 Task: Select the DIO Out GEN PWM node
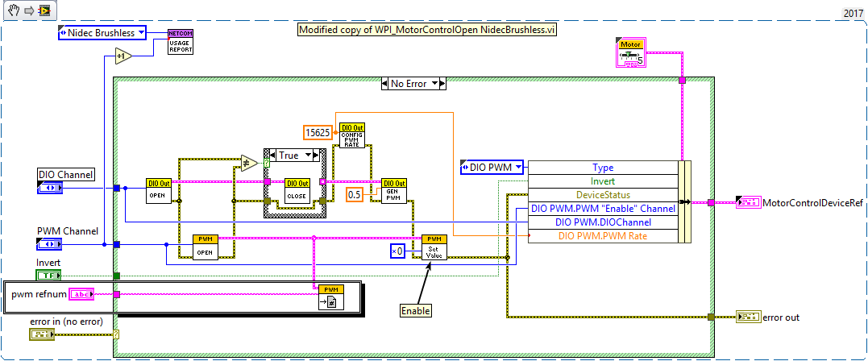(x=393, y=191)
